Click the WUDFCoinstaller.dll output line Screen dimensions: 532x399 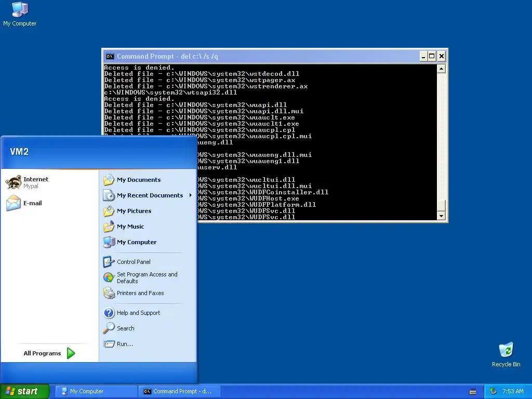pos(262,192)
